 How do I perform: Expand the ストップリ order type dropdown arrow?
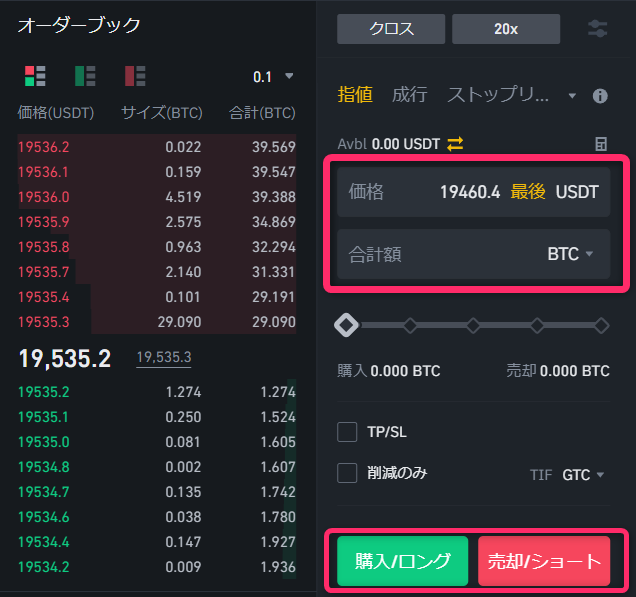pos(572,96)
